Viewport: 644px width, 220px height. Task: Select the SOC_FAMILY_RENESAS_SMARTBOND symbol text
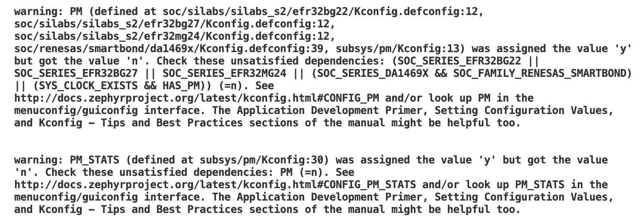click(x=539, y=73)
